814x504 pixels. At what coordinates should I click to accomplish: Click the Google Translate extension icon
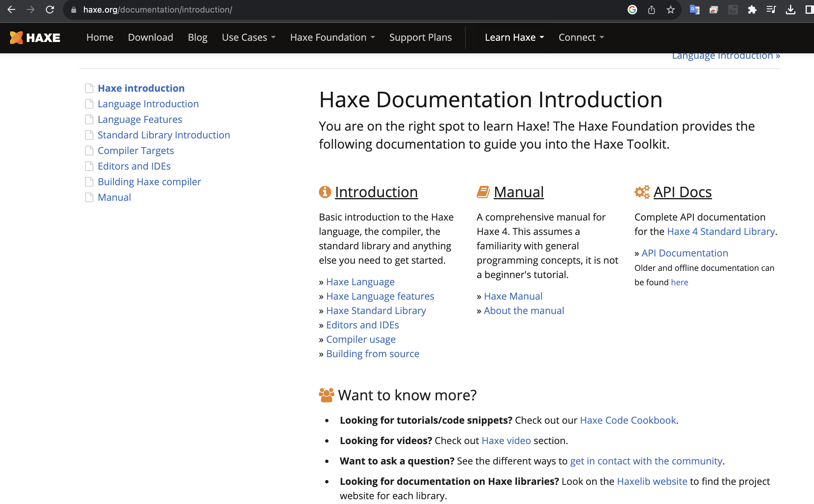(694, 10)
